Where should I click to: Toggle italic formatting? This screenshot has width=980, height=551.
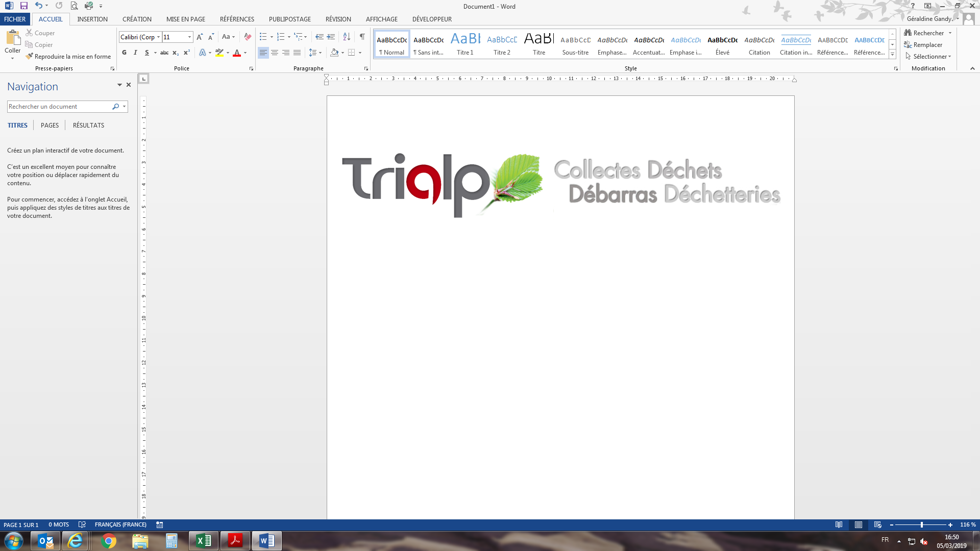coord(135,53)
